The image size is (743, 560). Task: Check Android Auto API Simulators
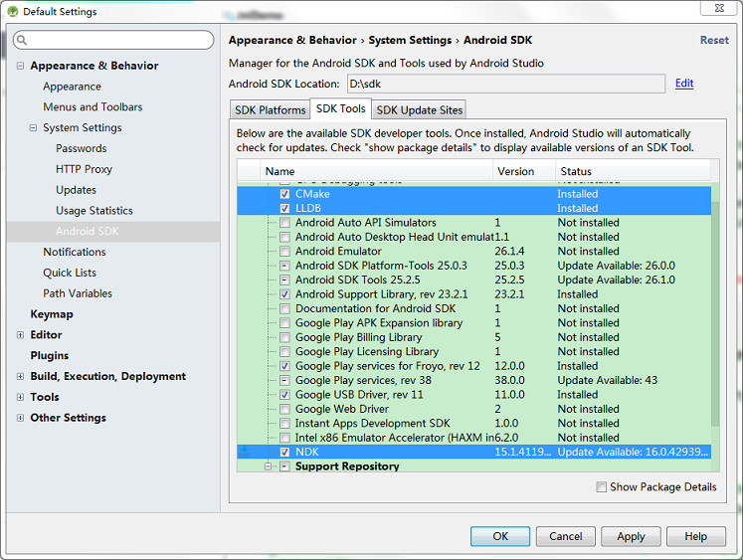click(284, 222)
